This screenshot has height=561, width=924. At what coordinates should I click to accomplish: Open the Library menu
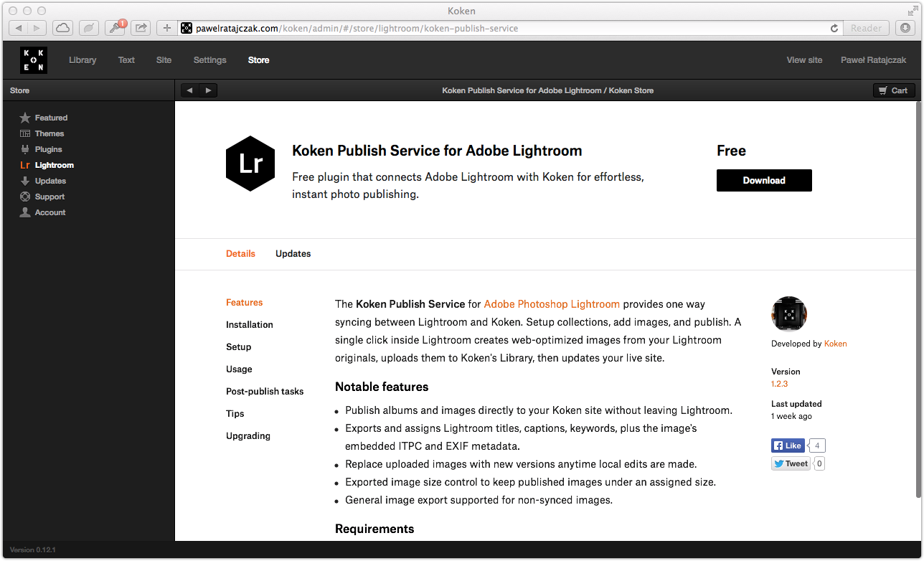click(82, 60)
